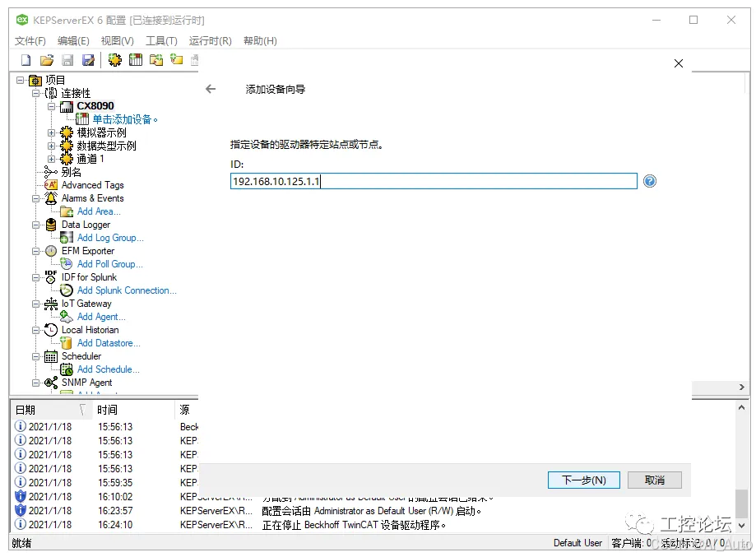This screenshot has width=756, height=557.
Task: Collapse the 连接性 tree node
Action: pos(35,93)
